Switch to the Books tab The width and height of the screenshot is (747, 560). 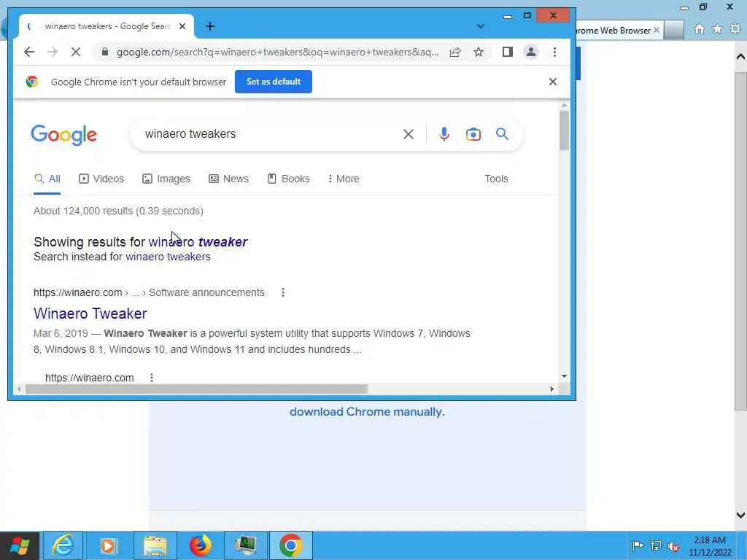[289, 179]
